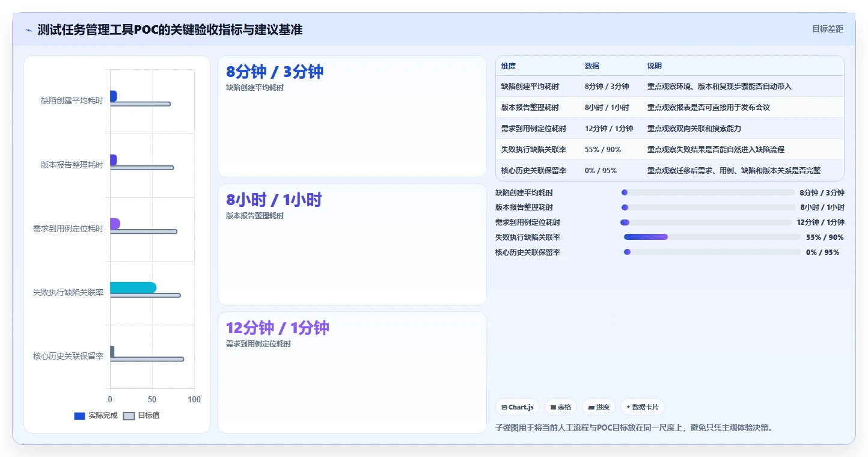This screenshot has width=868, height=457.
Task: Click the 8小时 / 1小时 data card
Action: pyautogui.click(x=352, y=245)
